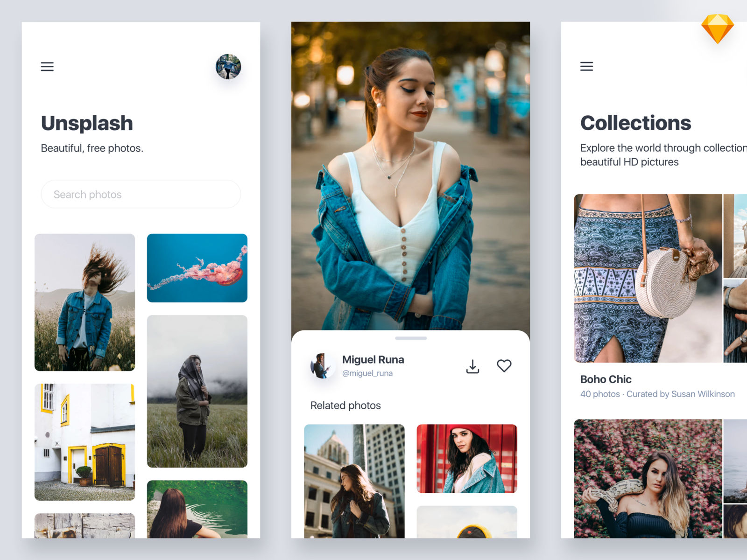Open Miguel Runa's profile avatar
Viewport: 747px width, 560px height.
pyautogui.click(x=322, y=366)
